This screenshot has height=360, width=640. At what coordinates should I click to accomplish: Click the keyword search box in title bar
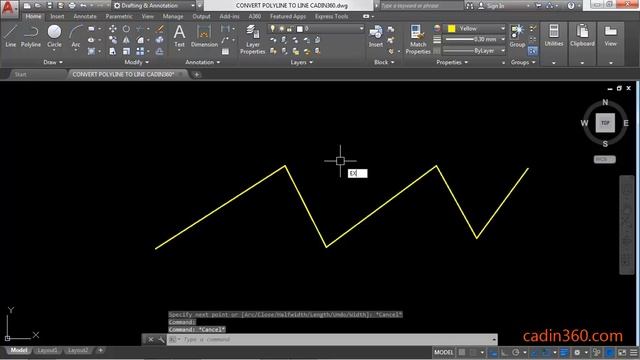pos(422,6)
